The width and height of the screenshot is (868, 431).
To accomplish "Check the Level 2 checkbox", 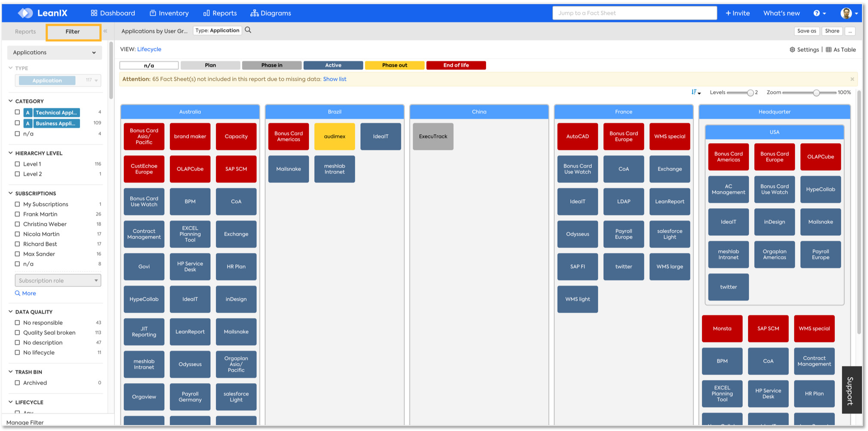I will coord(17,174).
